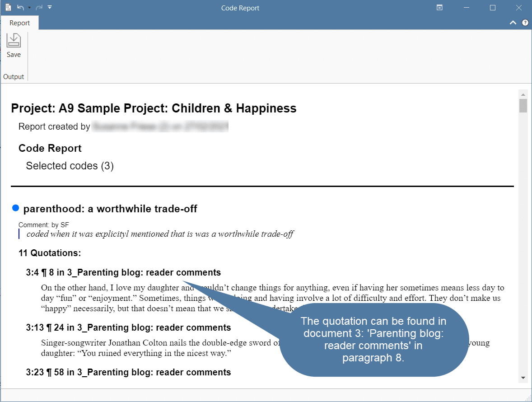The image size is (532, 402).
Task: Click the Undo arrow in title bar
Action: [20, 7]
